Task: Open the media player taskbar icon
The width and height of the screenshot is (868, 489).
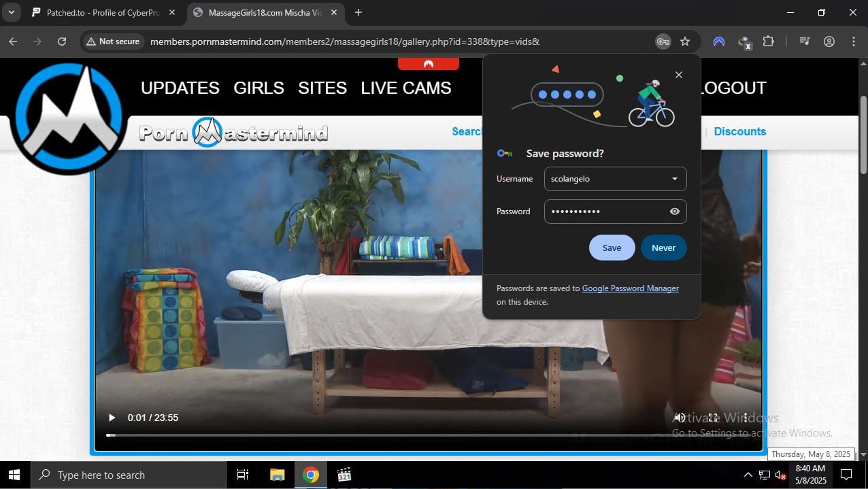Action: tap(344, 475)
